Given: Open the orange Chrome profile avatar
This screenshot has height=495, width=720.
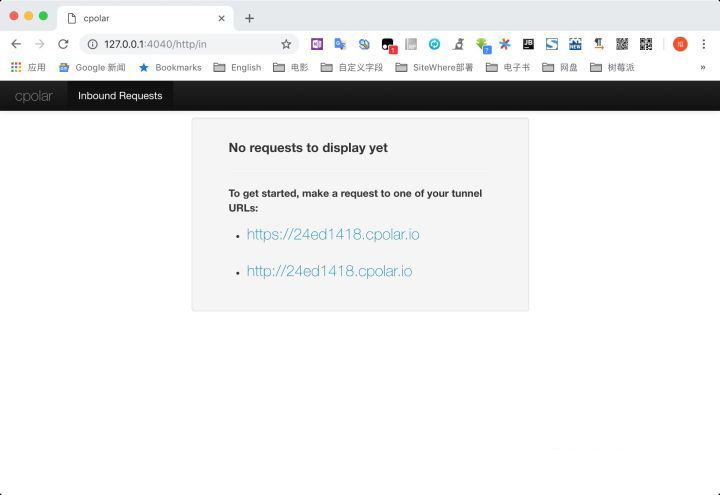Looking at the screenshot, I should (x=680, y=44).
